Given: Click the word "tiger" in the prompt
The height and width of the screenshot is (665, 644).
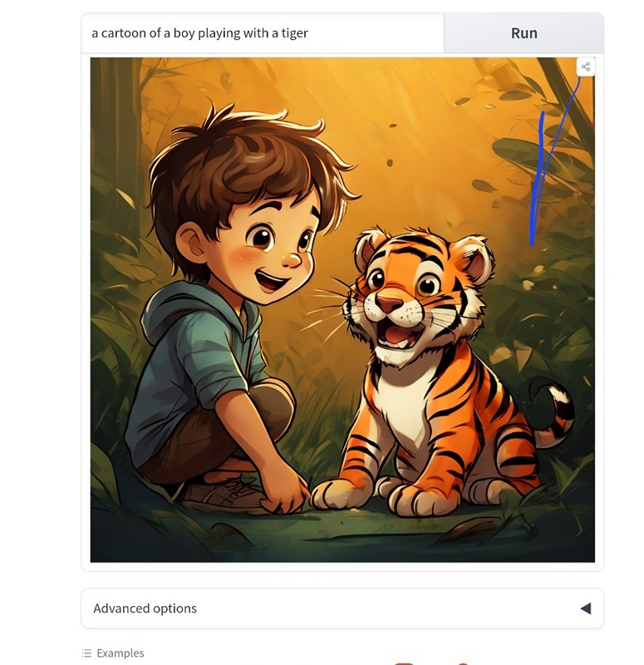Looking at the screenshot, I should tap(295, 33).
